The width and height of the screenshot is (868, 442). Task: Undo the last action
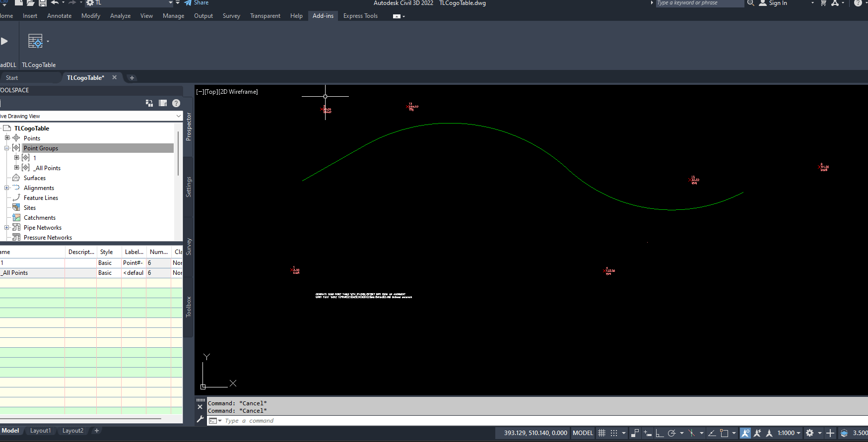(x=55, y=3)
